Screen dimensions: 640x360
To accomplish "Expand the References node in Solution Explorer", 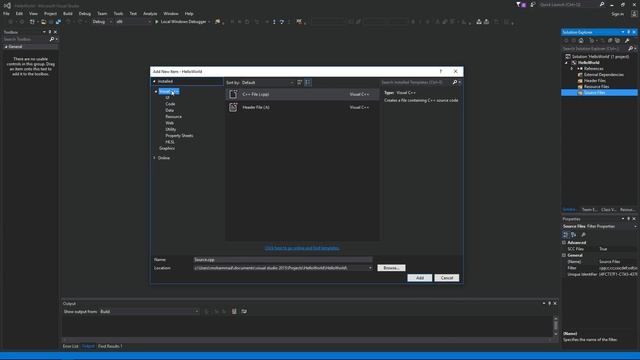I will click(x=572, y=69).
